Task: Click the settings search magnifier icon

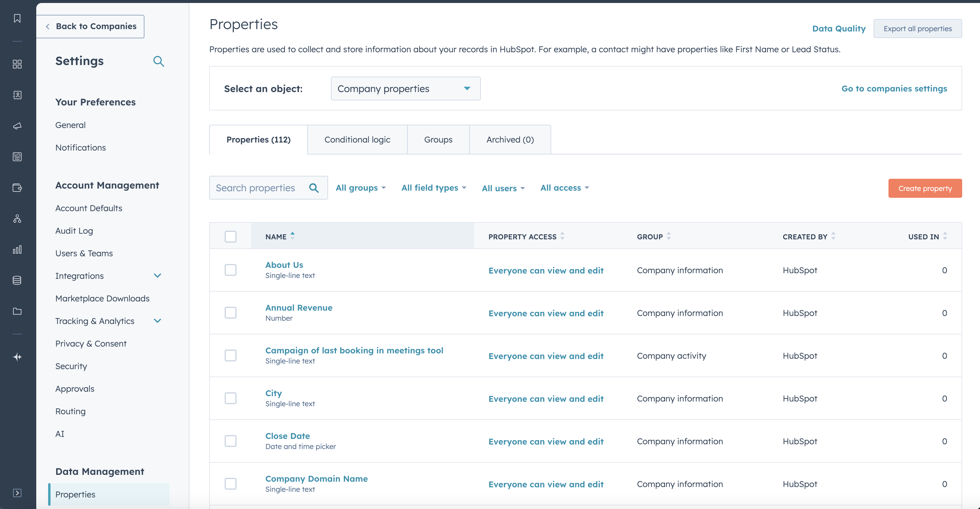Action: click(x=159, y=61)
